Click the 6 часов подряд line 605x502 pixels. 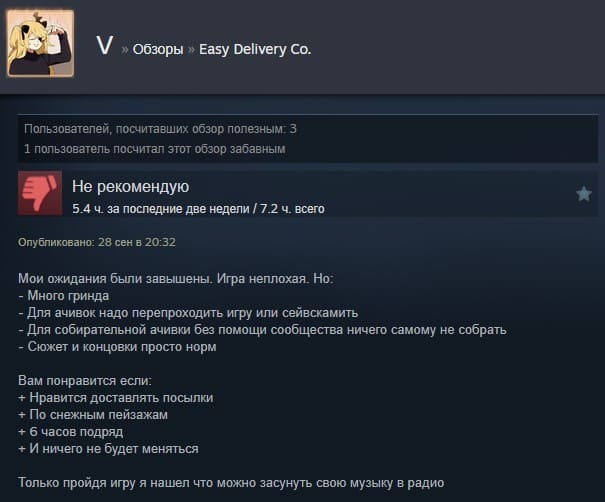click(71, 432)
